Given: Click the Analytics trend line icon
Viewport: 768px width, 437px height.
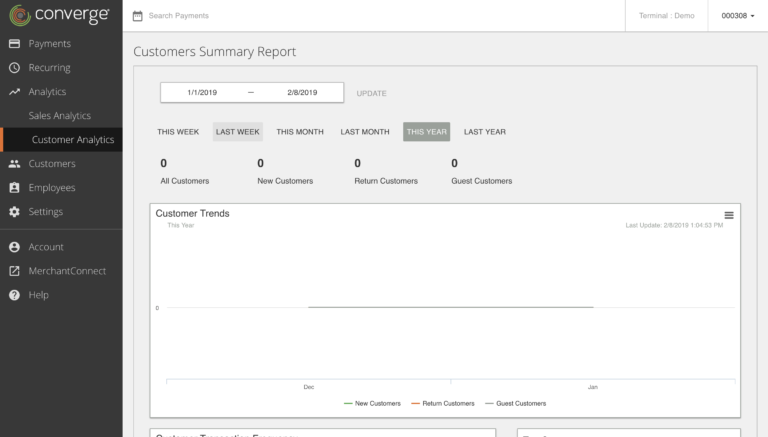Looking at the screenshot, I should click(x=15, y=92).
